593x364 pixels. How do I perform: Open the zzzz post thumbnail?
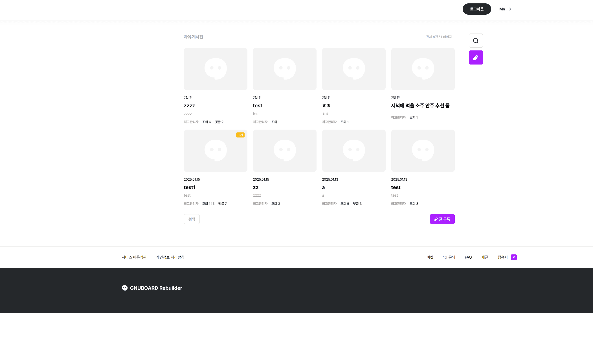pos(216,69)
